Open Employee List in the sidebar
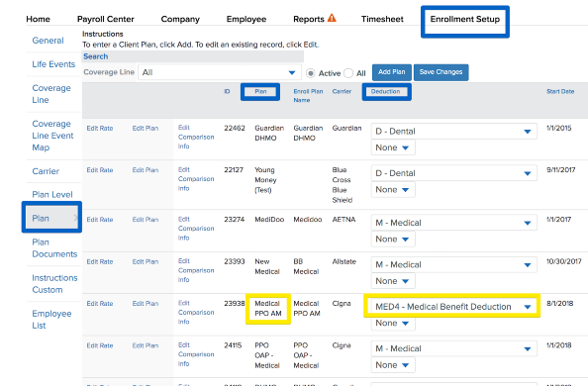This screenshot has width=588, height=386. (x=51, y=320)
